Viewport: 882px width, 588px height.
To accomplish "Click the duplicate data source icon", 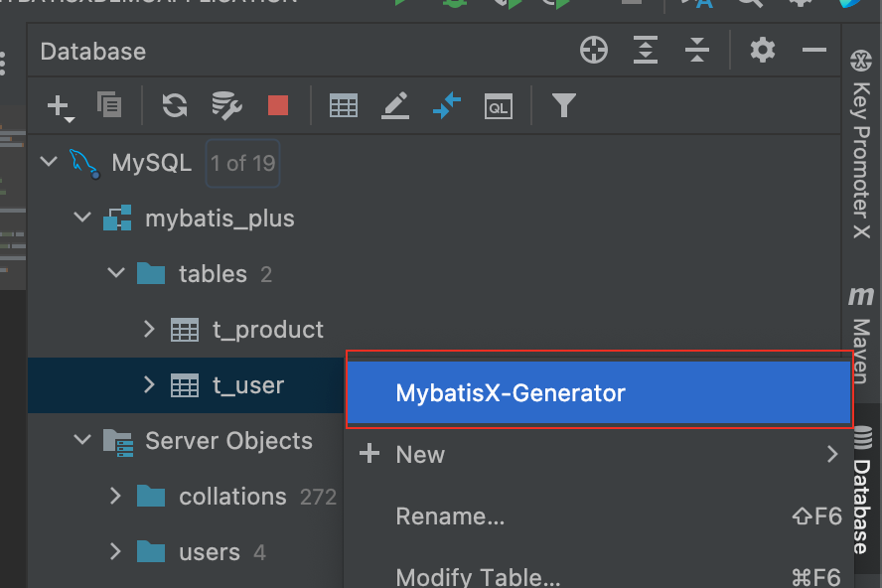I will click(x=109, y=104).
